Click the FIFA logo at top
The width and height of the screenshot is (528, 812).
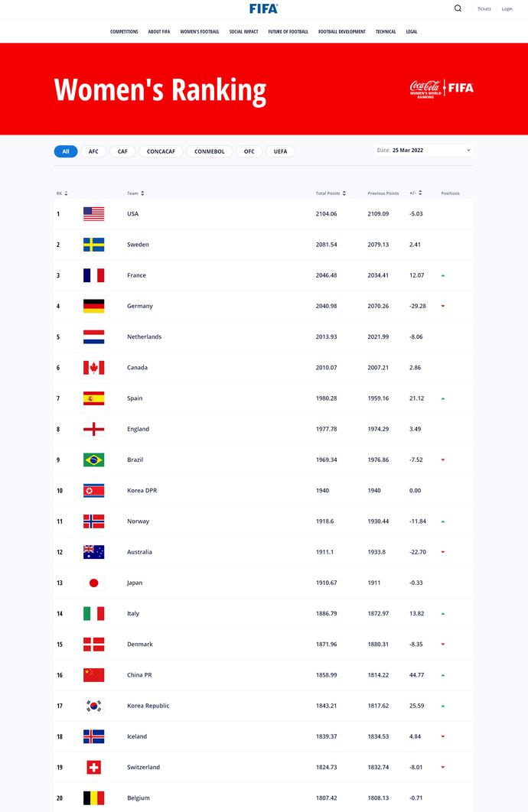(263, 8)
